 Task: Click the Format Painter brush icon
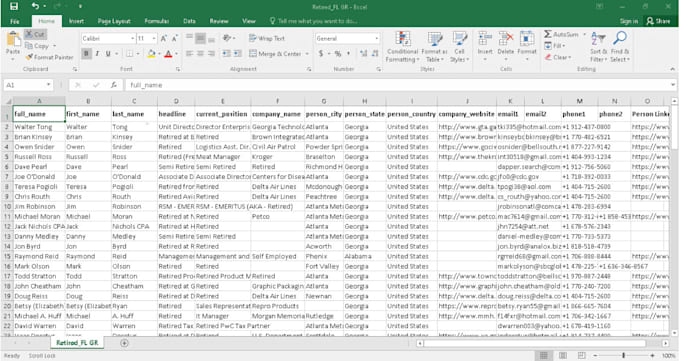[29, 57]
